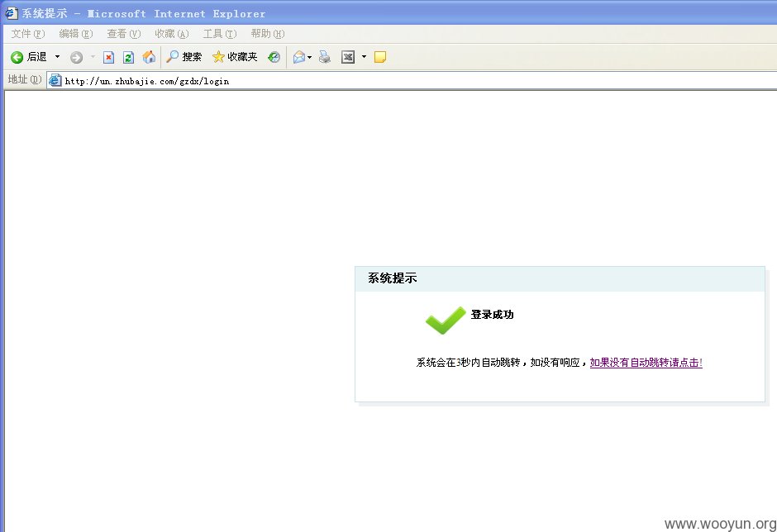Open the 文件(F) menu

[28, 34]
